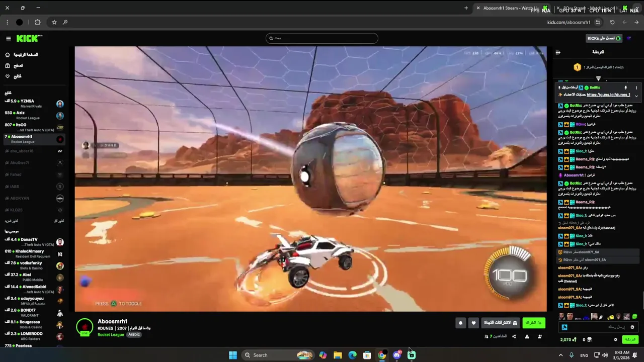The width and height of the screenshot is (644, 362).
Task: Open the guns.lol/dunes_1 link
Action: click(608, 95)
